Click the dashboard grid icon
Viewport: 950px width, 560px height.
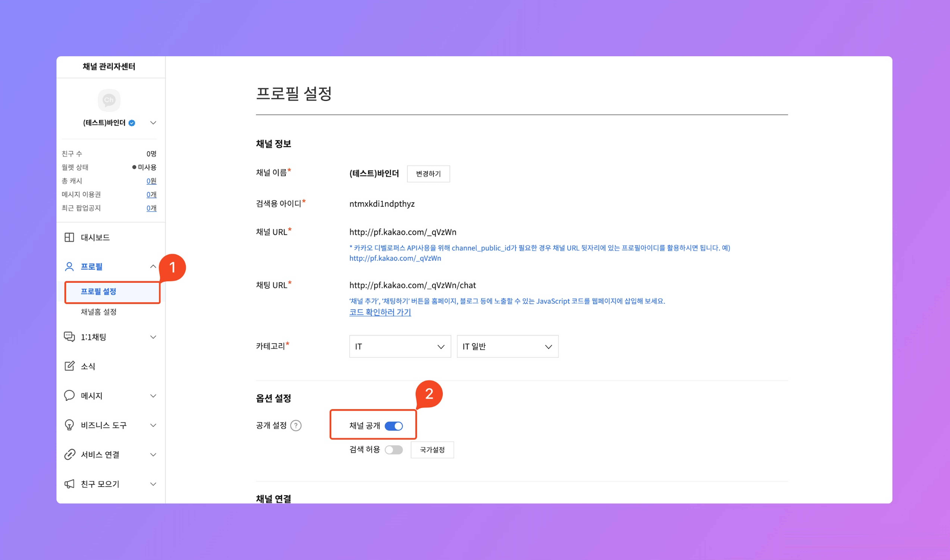[x=69, y=237]
